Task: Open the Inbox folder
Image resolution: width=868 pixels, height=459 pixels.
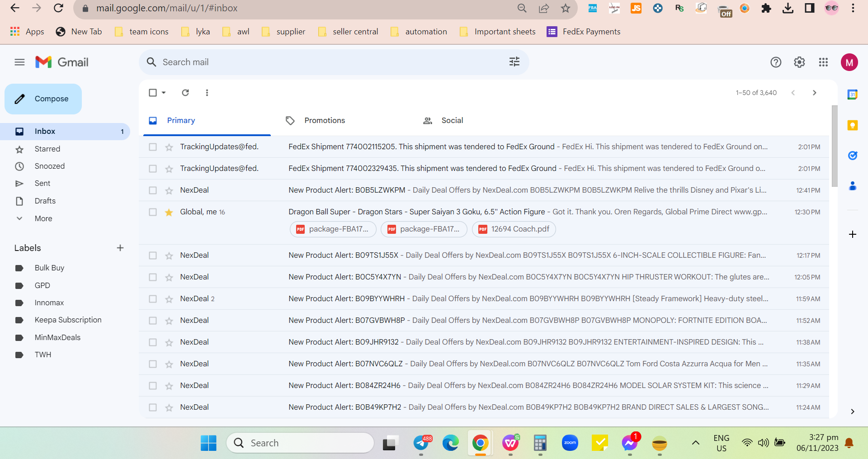Action: coord(65,132)
